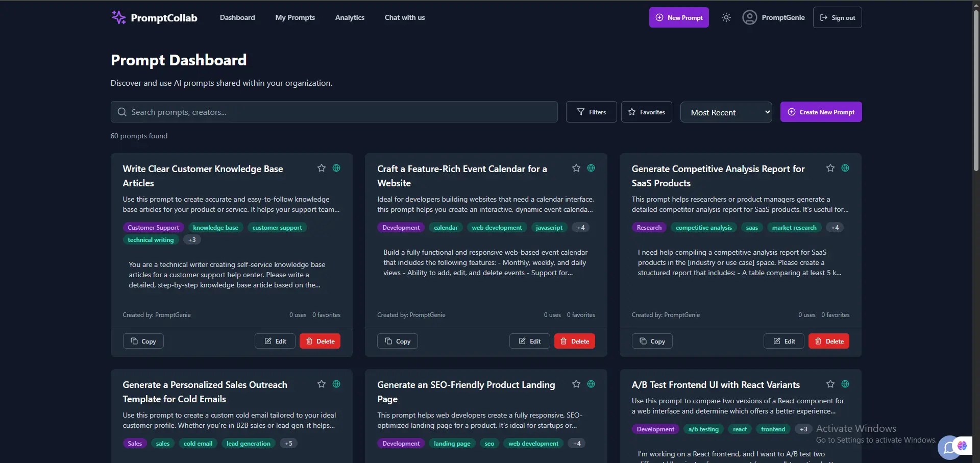Open the Filters panel
The width and height of the screenshot is (980, 463).
(591, 112)
